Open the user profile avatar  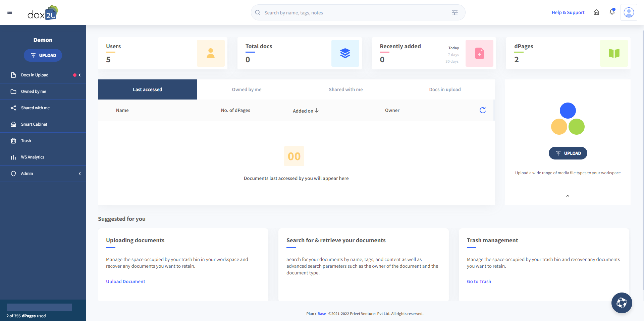click(629, 12)
